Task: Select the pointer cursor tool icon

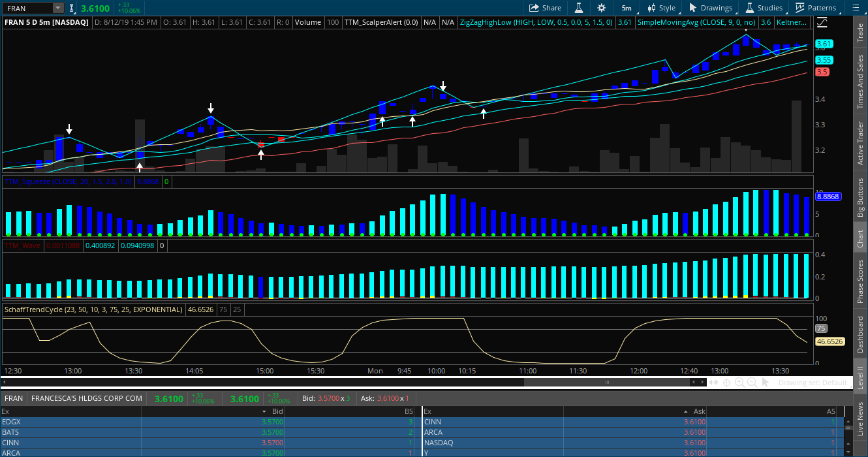Action: [766, 383]
